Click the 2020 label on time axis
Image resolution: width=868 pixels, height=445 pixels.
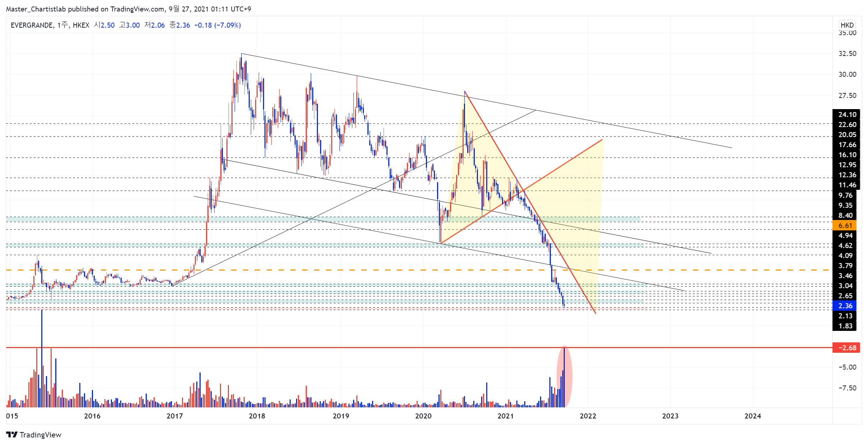click(x=423, y=416)
